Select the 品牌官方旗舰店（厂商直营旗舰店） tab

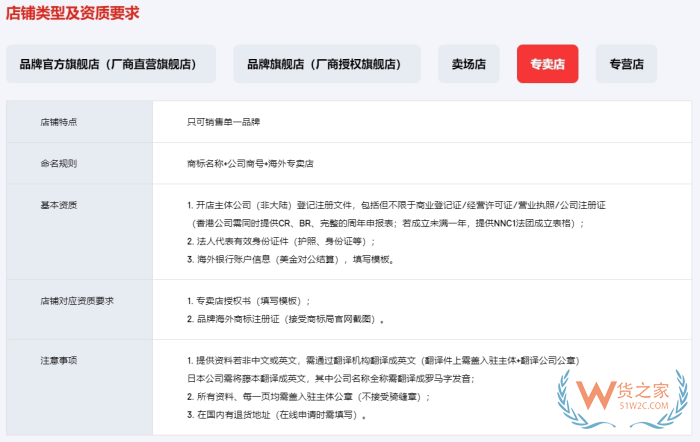tap(111, 64)
